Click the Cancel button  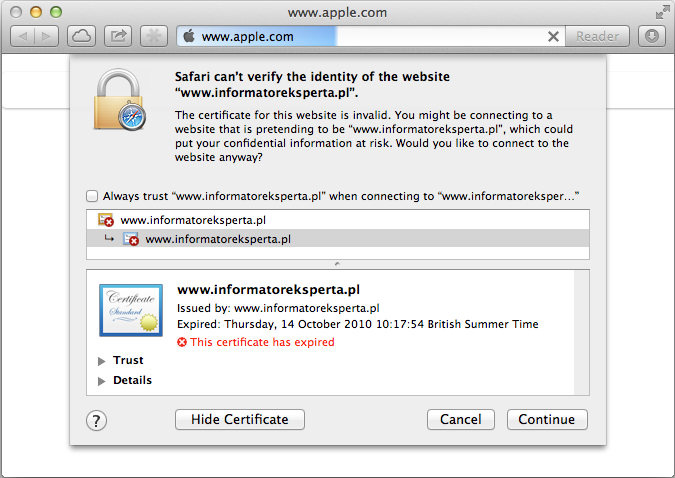tap(461, 419)
